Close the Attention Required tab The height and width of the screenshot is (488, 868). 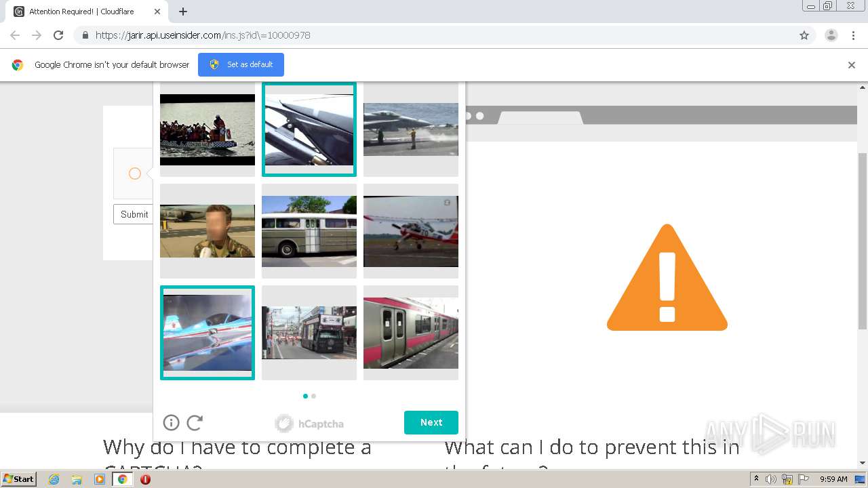click(x=157, y=12)
